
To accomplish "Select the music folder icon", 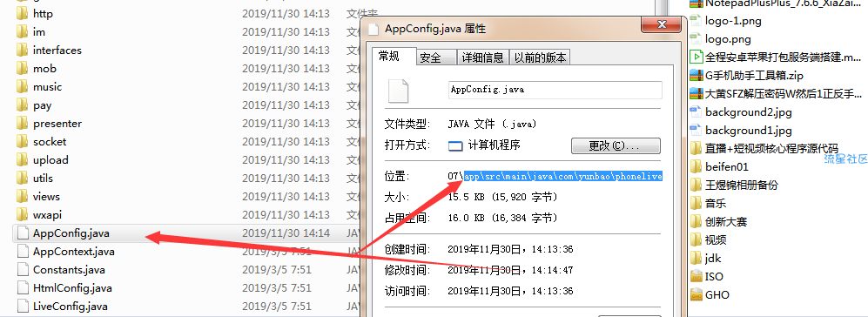I will tap(22, 86).
